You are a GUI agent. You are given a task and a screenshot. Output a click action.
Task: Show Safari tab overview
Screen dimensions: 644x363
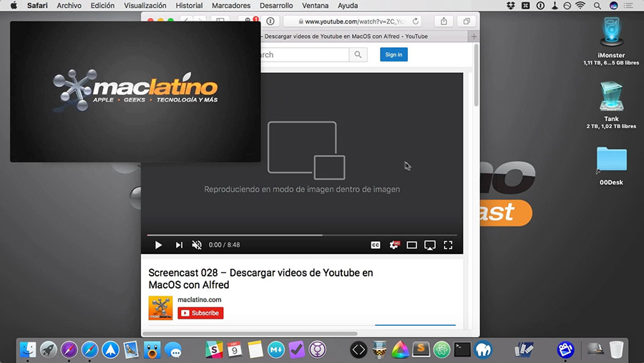pyautogui.click(x=467, y=21)
